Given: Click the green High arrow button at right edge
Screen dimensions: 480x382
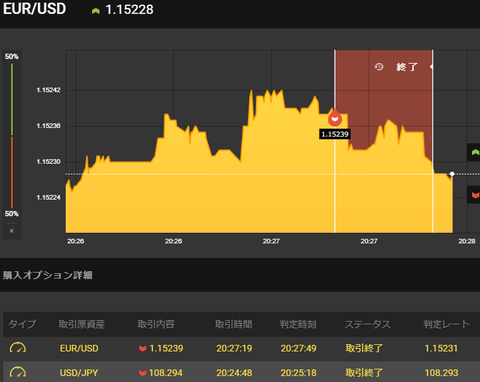Looking at the screenshot, I should pos(475,152).
